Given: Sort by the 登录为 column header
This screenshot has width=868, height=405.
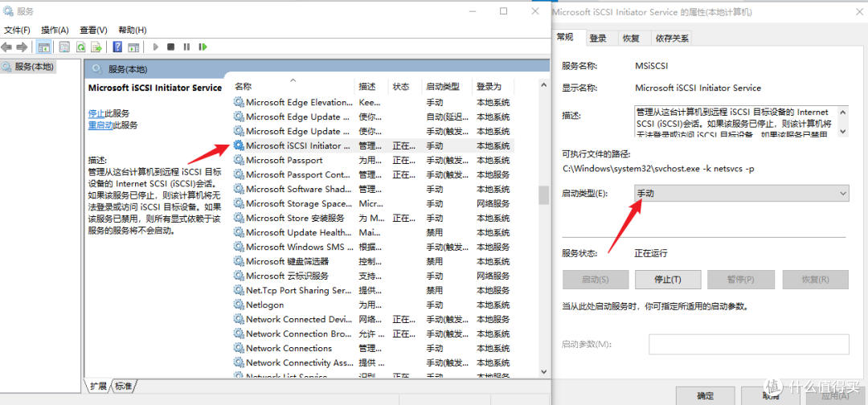Looking at the screenshot, I should tap(493, 86).
